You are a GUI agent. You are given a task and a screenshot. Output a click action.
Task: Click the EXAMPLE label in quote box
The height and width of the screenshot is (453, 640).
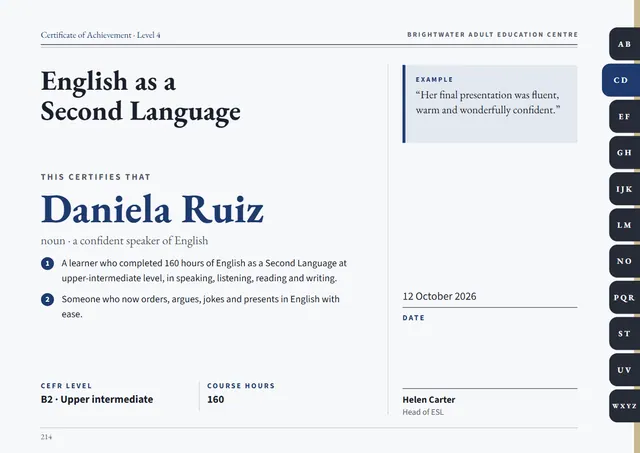click(434, 80)
